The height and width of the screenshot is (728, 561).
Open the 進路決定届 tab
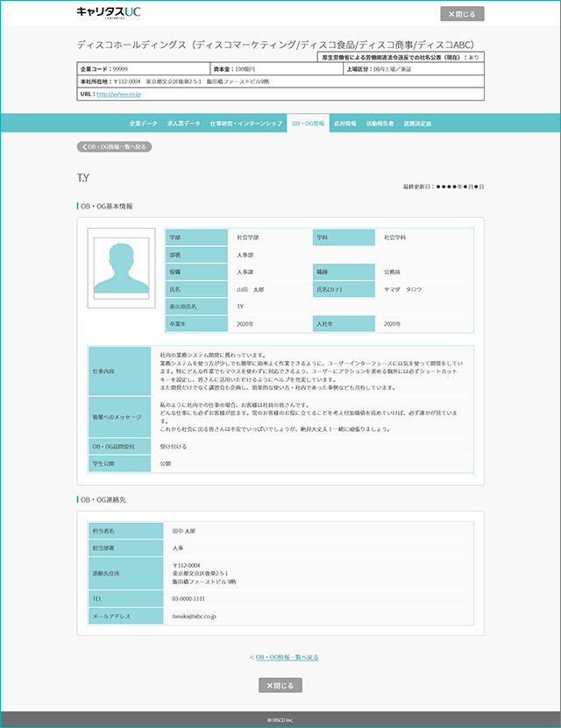pyautogui.click(x=417, y=124)
